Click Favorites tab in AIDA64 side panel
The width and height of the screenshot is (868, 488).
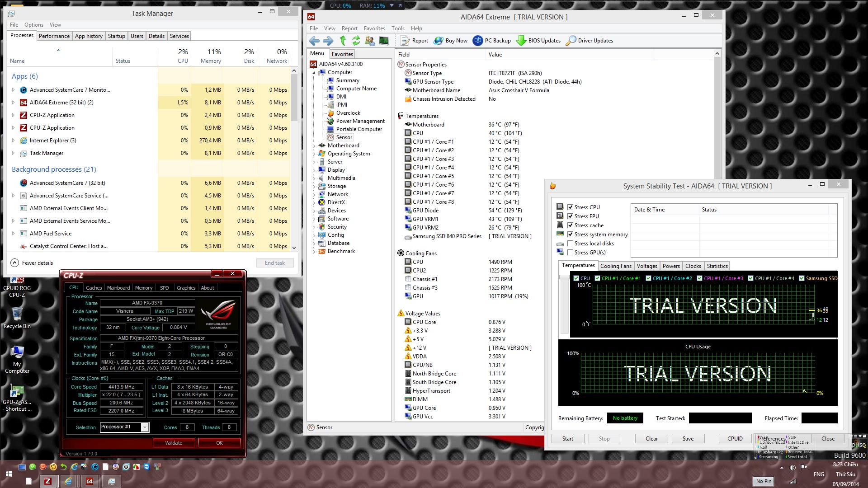[342, 54]
